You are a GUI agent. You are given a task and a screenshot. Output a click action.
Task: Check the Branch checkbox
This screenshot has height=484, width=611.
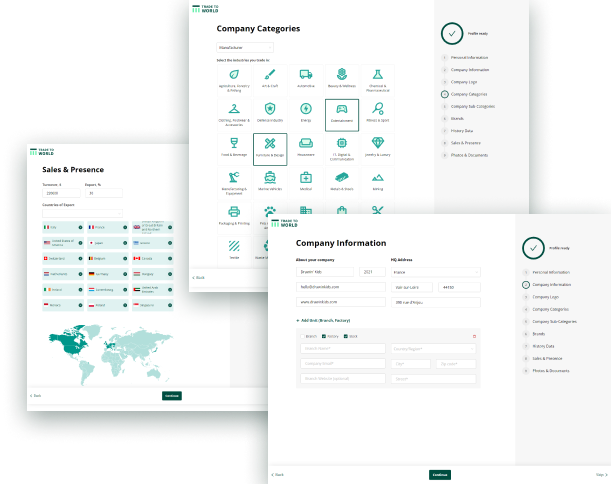tap(303, 336)
